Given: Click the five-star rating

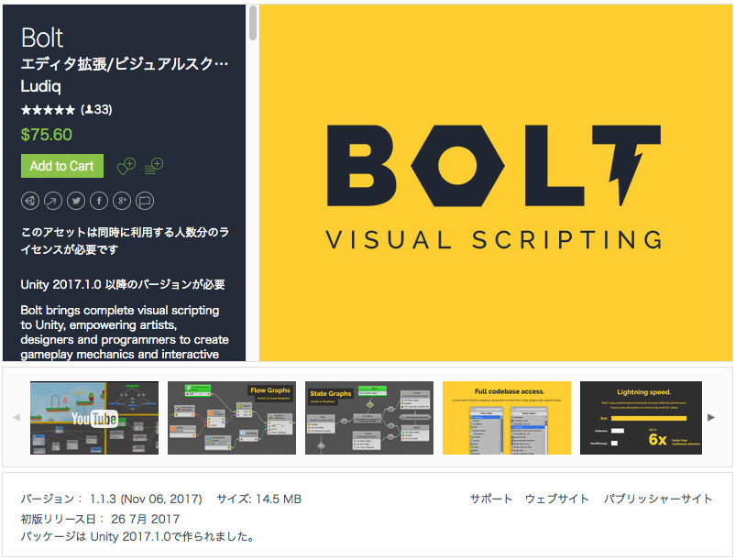Looking at the screenshot, I should click(48, 110).
